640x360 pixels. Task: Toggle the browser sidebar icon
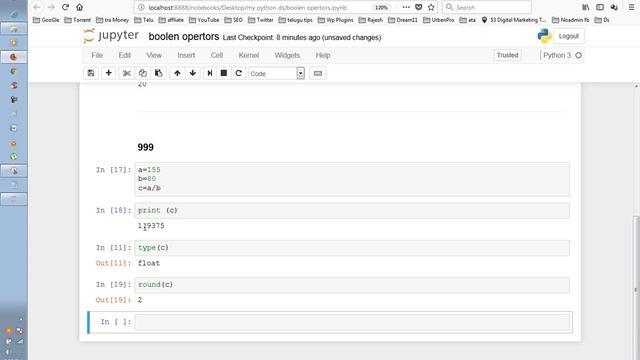(x=600, y=7)
